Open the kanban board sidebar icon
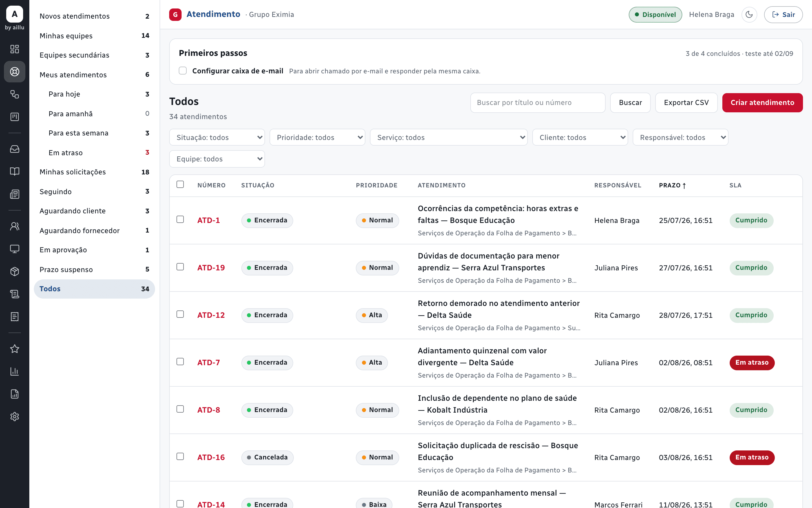Screen dimensions: 812x508 [x=14, y=117]
